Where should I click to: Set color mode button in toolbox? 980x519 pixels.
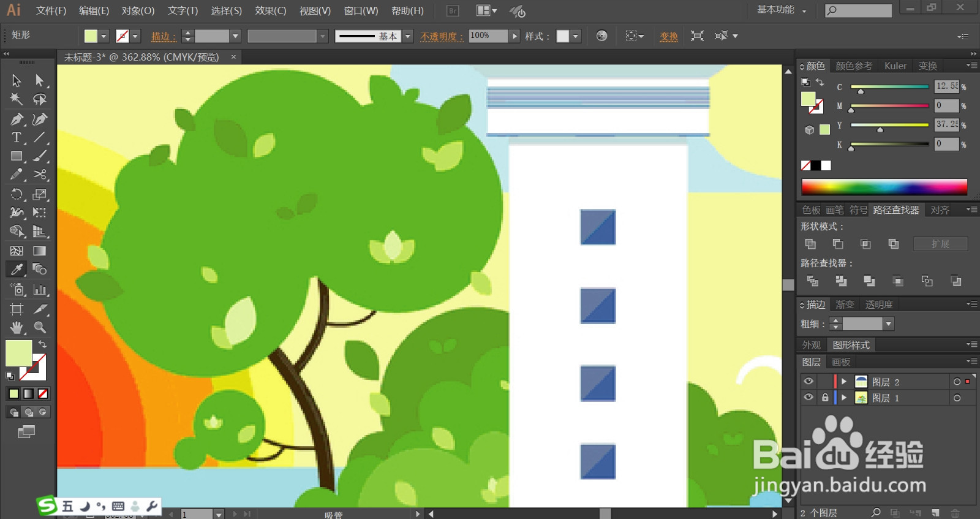(13, 393)
